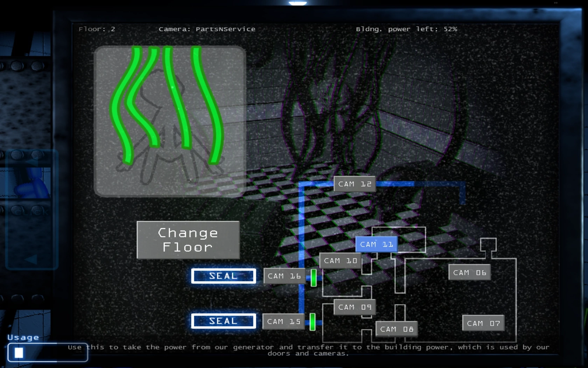
Task: Click green door indicator beside CAM 16
Action: pos(314,278)
